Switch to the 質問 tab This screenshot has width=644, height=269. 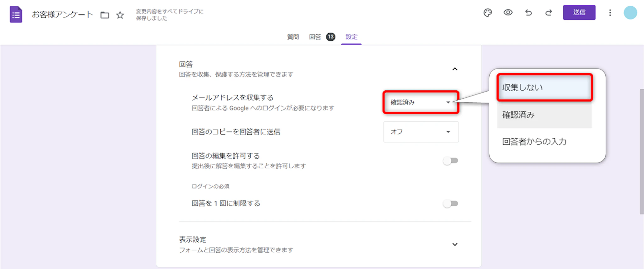click(x=293, y=37)
